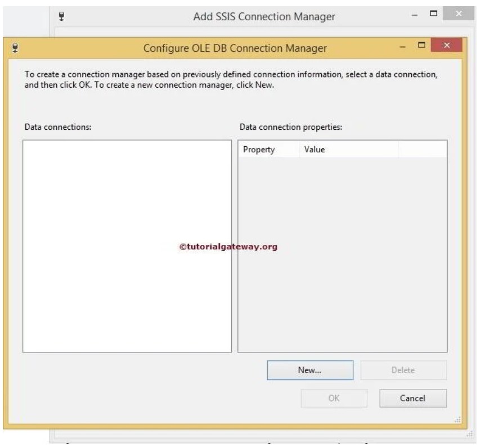Click the Data connections: label
Viewport: 481px width, 448px height.
(x=58, y=127)
